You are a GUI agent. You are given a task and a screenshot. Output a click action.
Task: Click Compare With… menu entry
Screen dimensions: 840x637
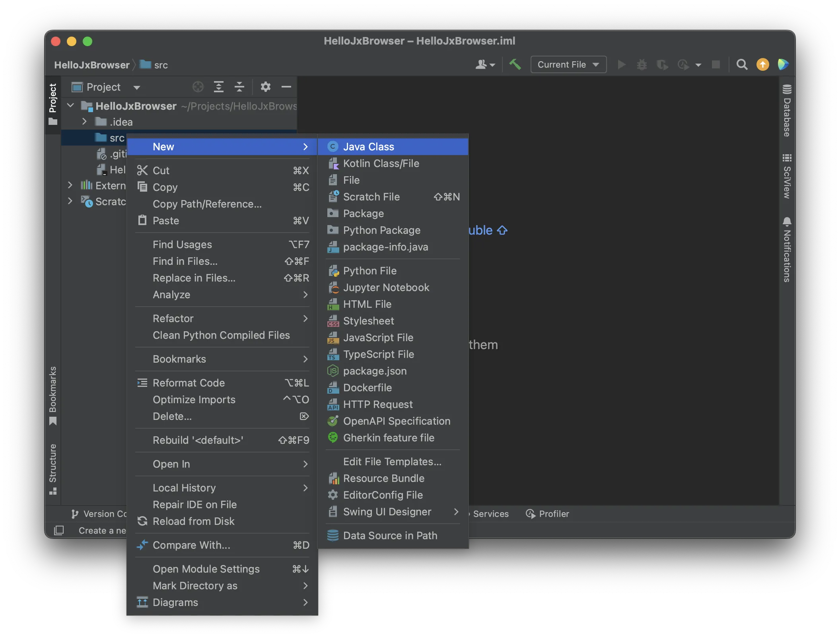coord(222,545)
